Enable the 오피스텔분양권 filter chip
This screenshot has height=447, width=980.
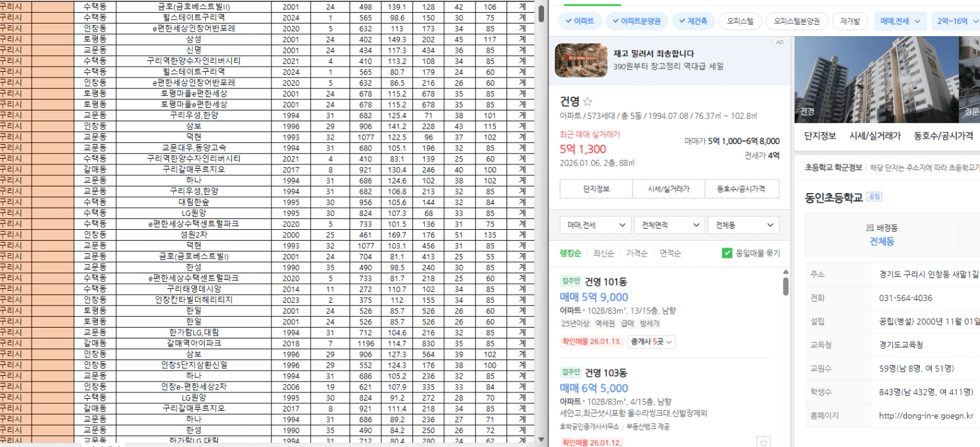tap(796, 22)
